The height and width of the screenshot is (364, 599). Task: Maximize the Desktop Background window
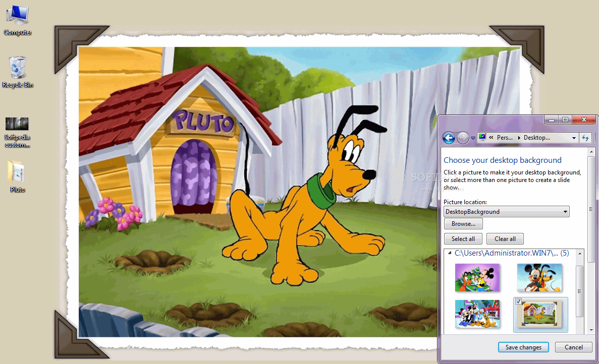tap(565, 120)
